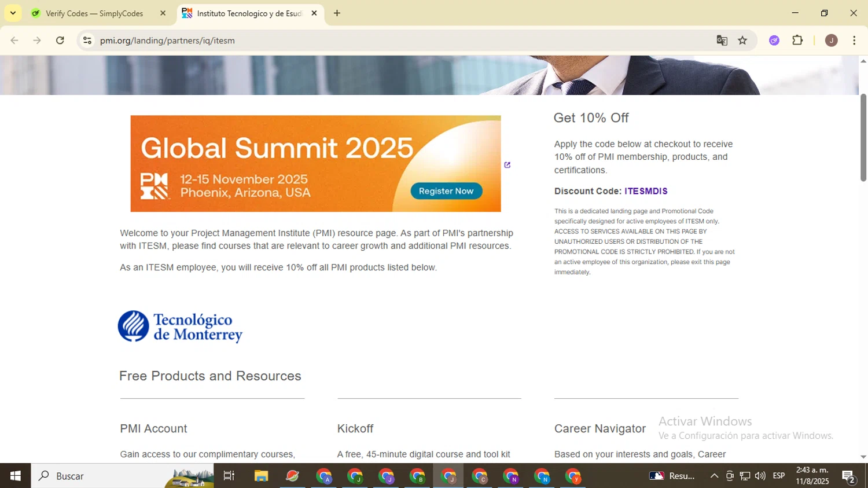Open the Windows Start menu
Screen dimensions: 868x488
tap(16, 476)
